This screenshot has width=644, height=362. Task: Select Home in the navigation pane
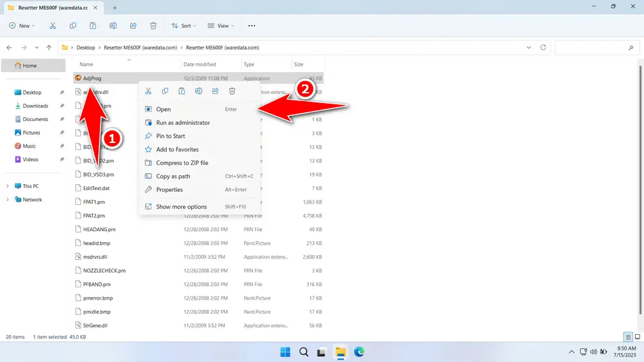pyautogui.click(x=33, y=65)
